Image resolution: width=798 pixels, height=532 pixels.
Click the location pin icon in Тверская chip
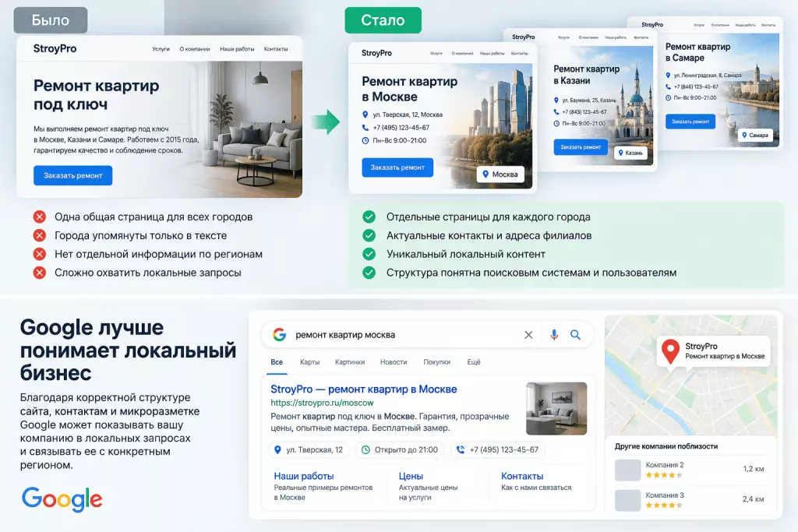pos(277,449)
